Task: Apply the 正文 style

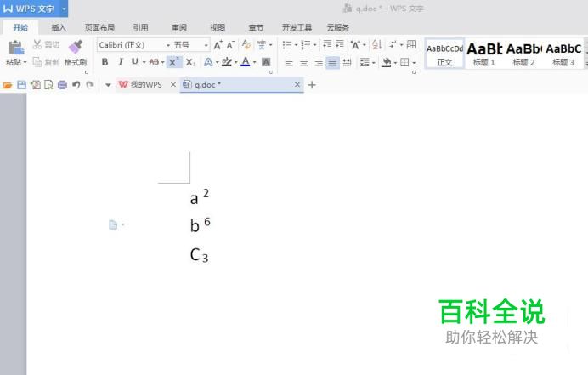Action: [444, 54]
